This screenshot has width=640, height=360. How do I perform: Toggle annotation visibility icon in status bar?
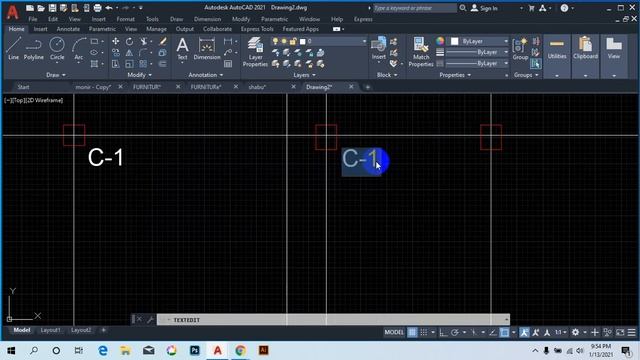pyautogui.click(x=524, y=332)
